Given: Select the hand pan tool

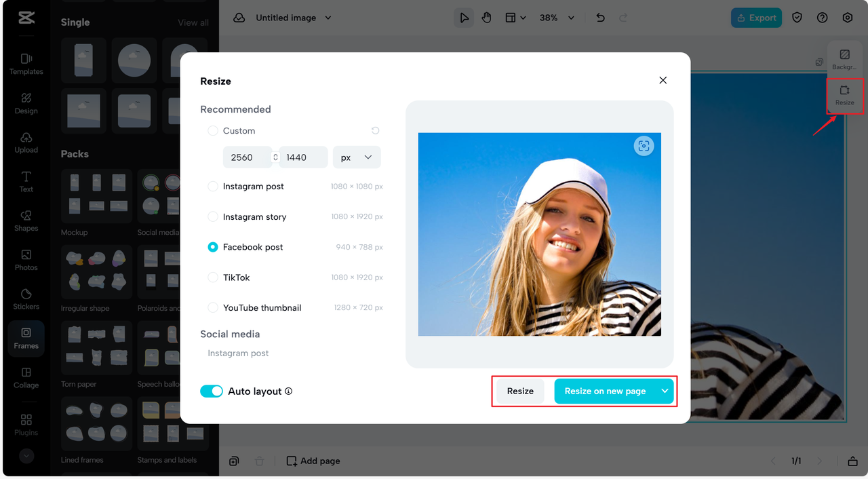Looking at the screenshot, I should coord(486,18).
